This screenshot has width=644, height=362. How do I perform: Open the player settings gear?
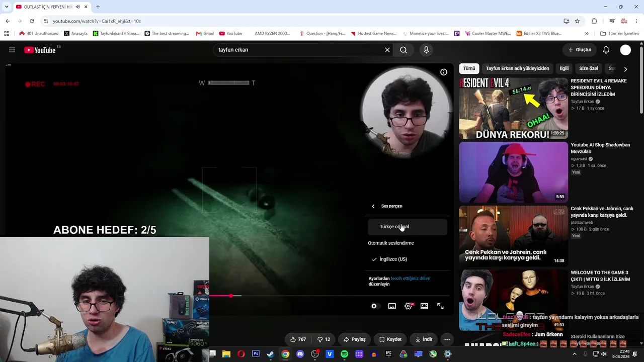(x=408, y=306)
